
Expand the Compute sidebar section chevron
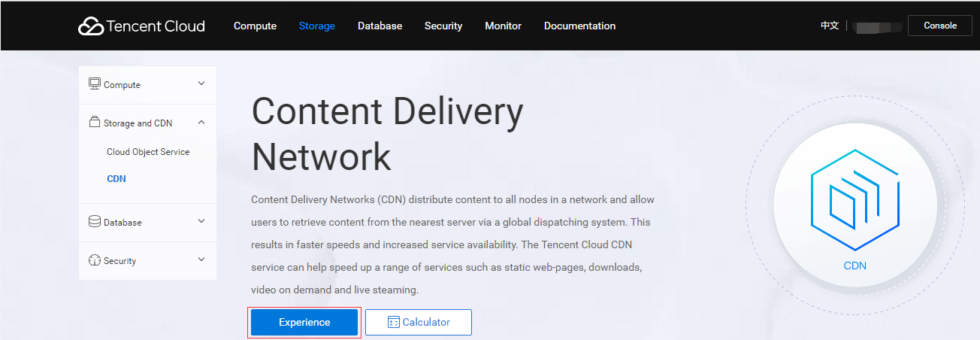click(201, 83)
